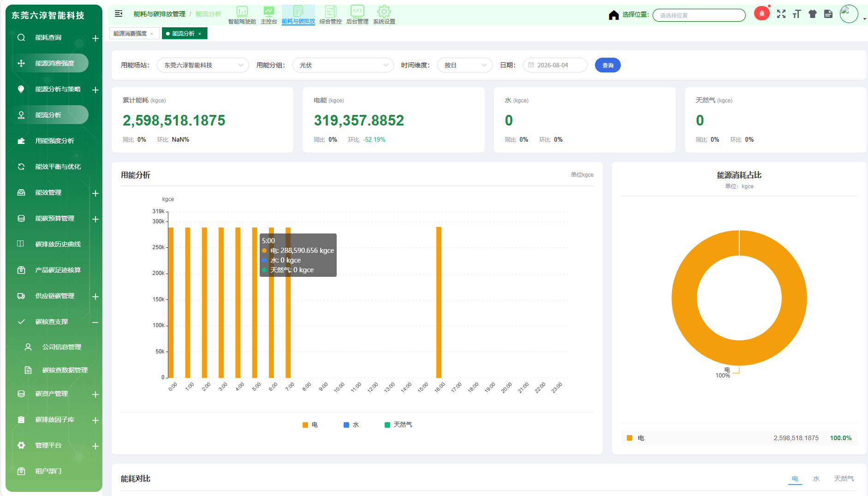
Task: Click the orange 电 swatch under donut chart
Action: pyautogui.click(x=630, y=438)
